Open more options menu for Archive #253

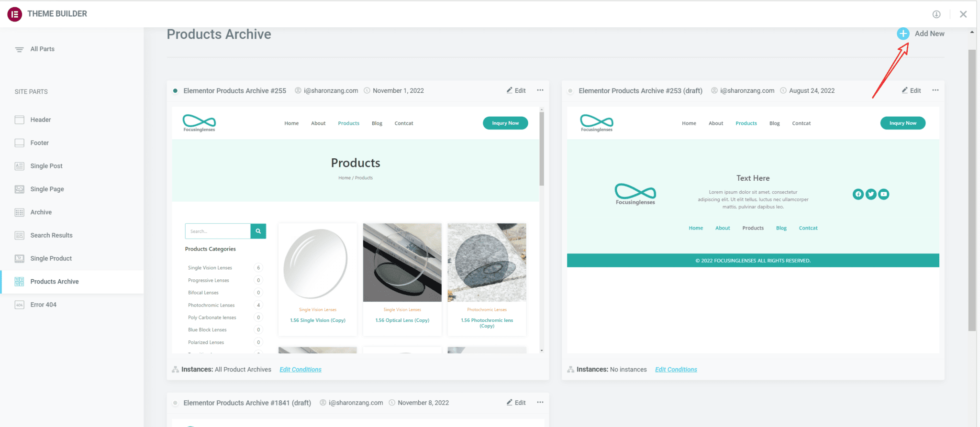click(x=935, y=90)
